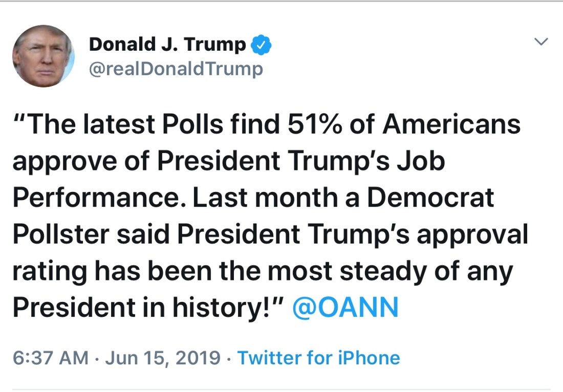Click the Donald J. Trump display name
This screenshot has height=392, width=563.
click(x=167, y=45)
